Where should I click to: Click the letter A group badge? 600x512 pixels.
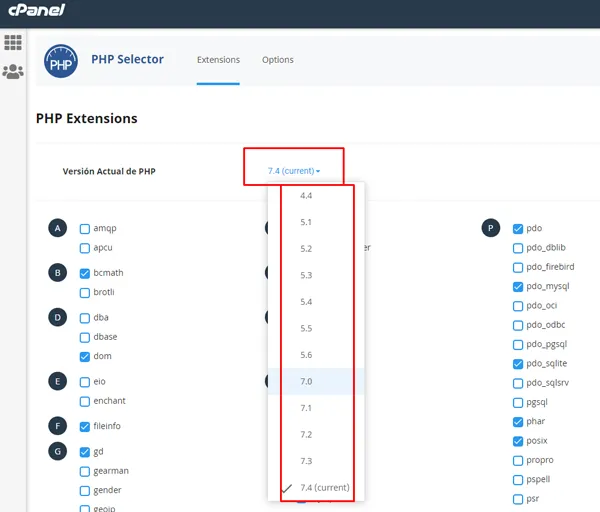pos(58,228)
